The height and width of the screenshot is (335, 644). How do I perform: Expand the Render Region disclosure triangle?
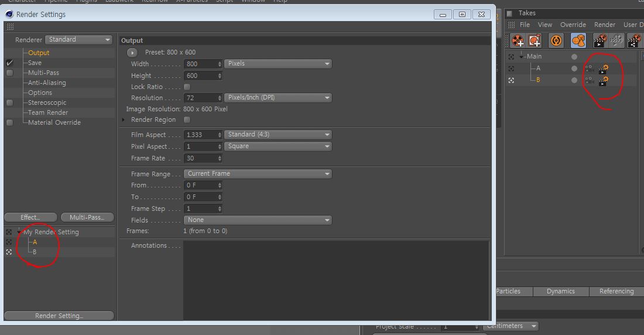(x=123, y=119)
